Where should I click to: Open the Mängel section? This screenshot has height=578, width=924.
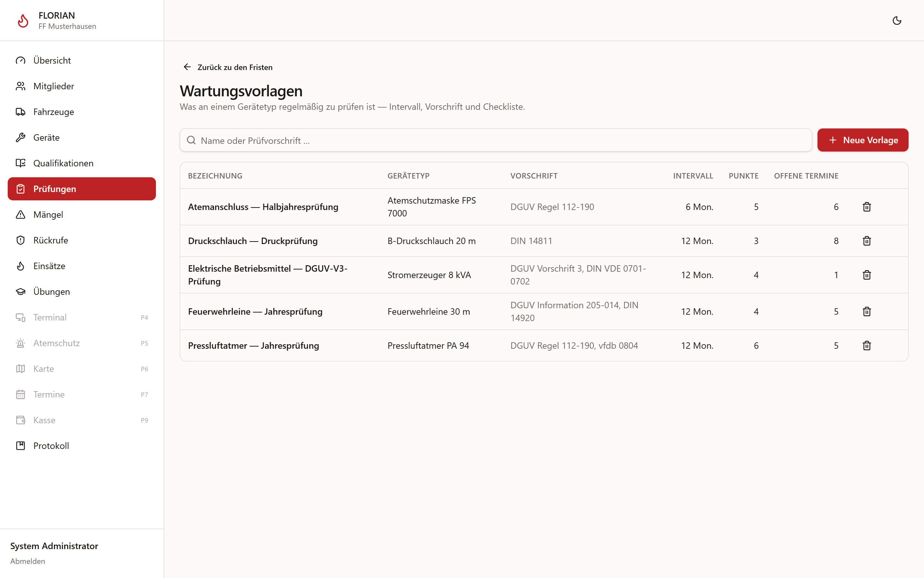pyautogui.click(x=82, y=215)
